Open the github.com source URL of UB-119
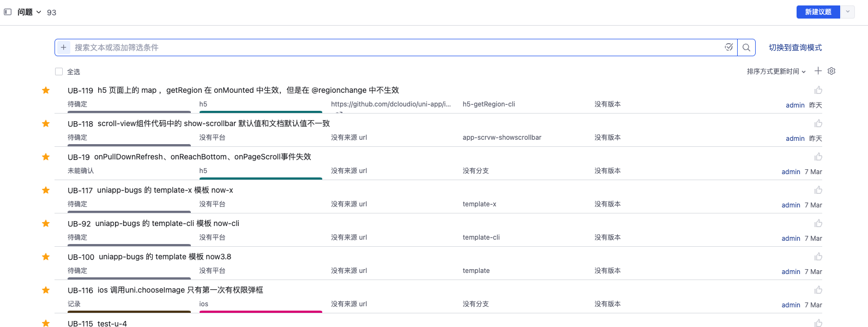868x327 pixels. 391,104
